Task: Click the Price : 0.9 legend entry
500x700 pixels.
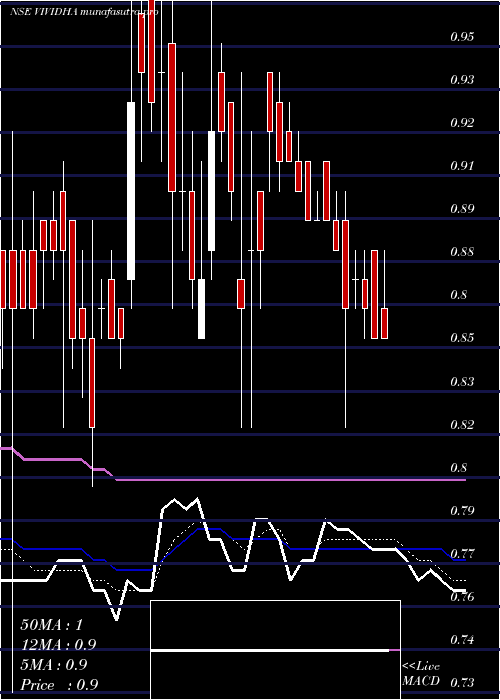Action: [x=59, y=685]
